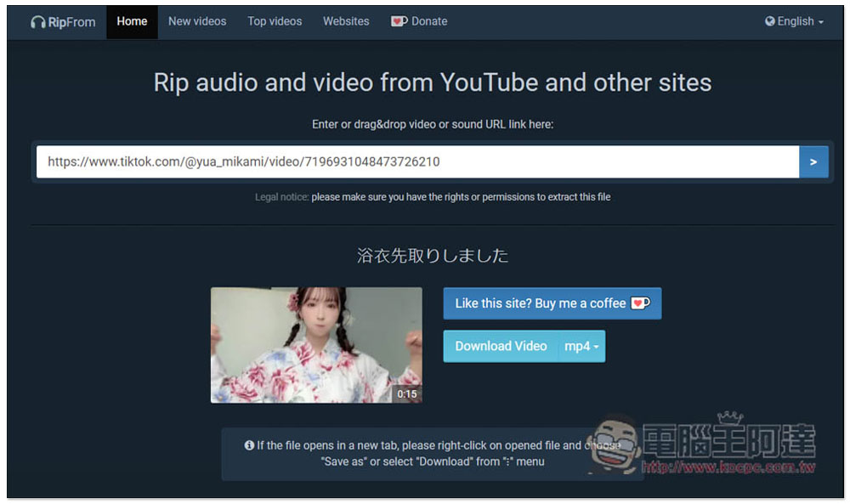Click the heart cup icon on coffee button
Viewport: 850px width, 504px height.
click(x=640, y=303)
